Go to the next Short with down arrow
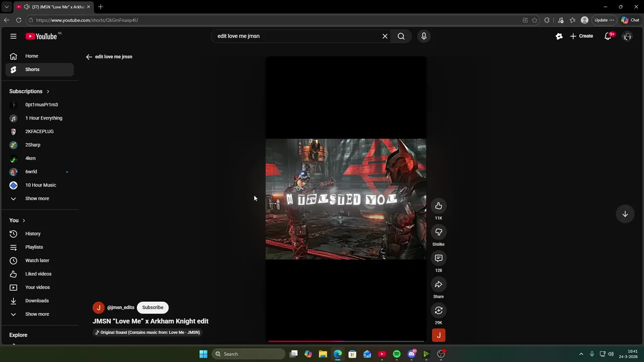Image resolution: width=644 pixels, height=362 pixels. click(625, 214)
